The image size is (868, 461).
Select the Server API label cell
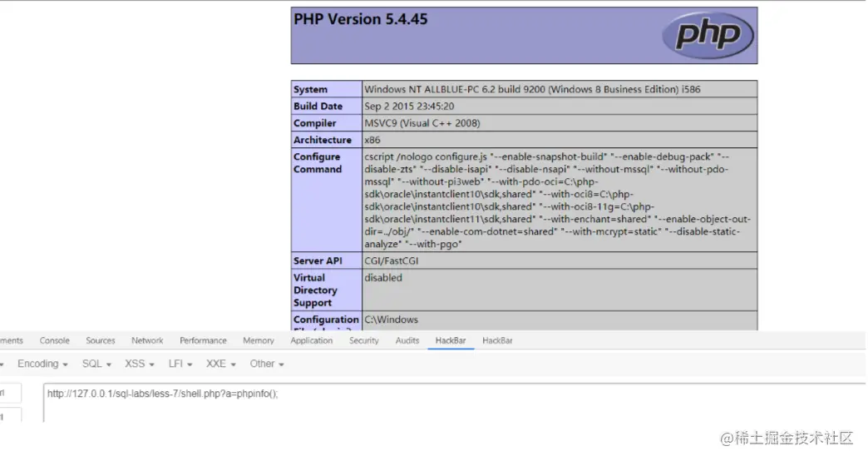(327, 261)
